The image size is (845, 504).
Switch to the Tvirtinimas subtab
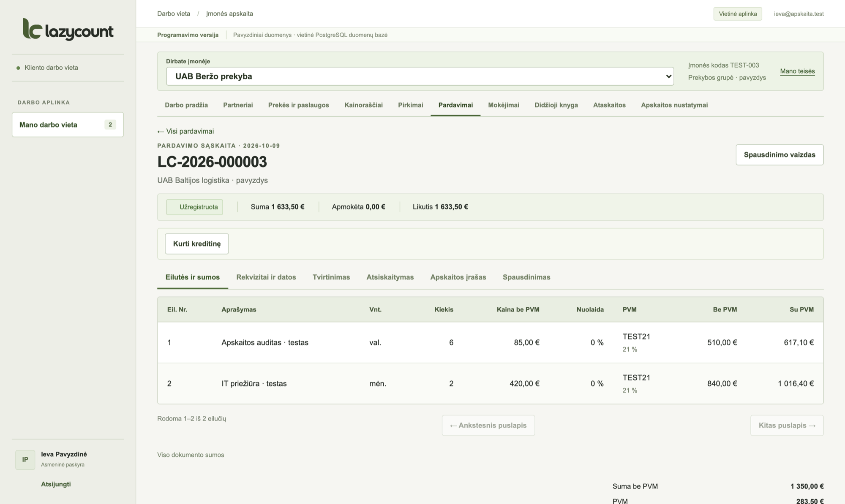point(331,277)
